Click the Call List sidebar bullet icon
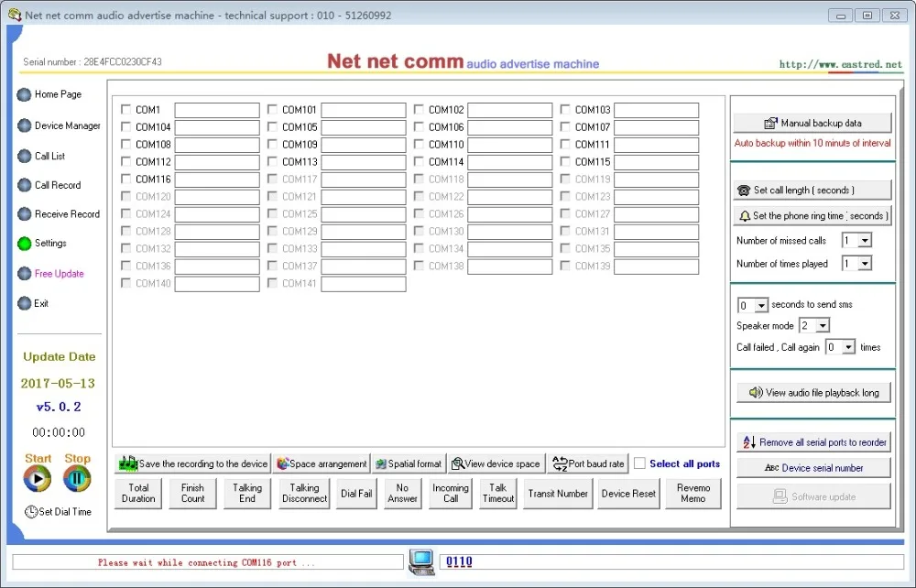 click(24, 156)
